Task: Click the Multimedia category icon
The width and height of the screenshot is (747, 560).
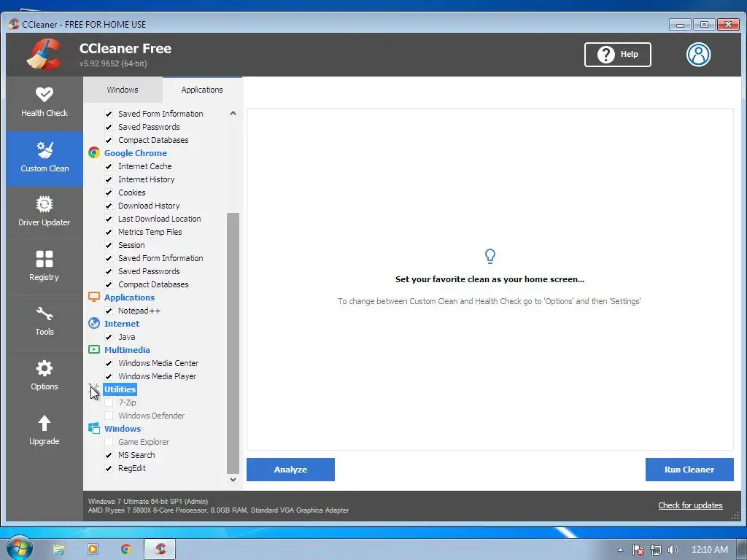Action: tap(94, 349)
